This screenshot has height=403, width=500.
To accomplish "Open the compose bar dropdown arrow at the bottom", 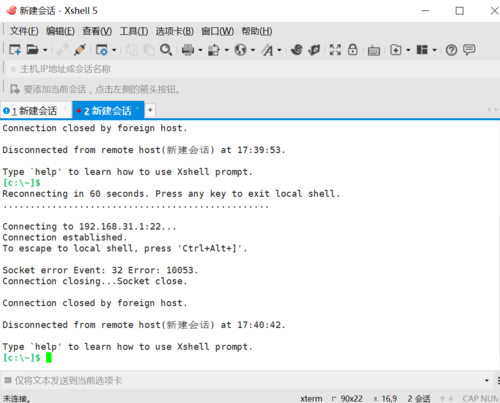I will coord(487,380).
